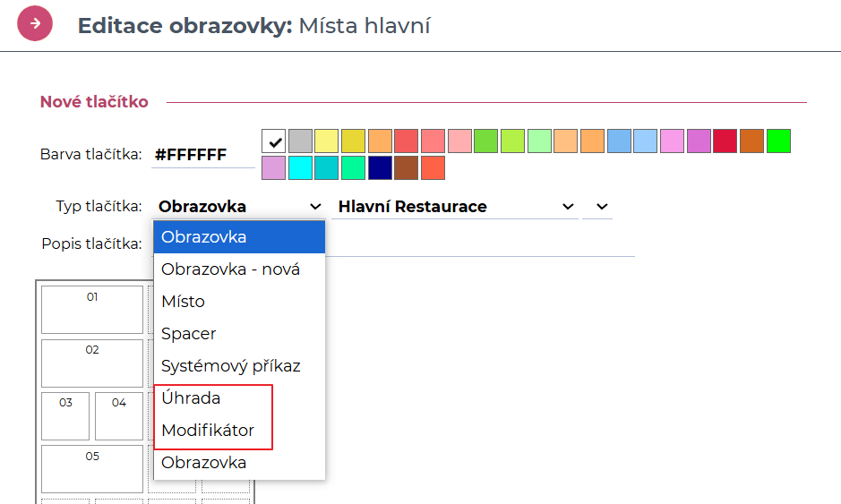
Task: Click the Popis tlačítka label
Action: [x=91, y=244]
